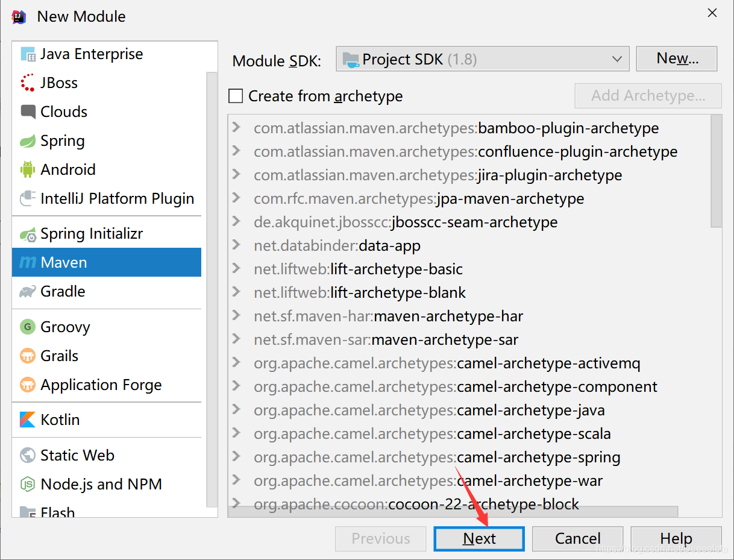Expand bamboo-plugin-archetype entry
Viewport: 734px width, 560px height.
point(236,128)
